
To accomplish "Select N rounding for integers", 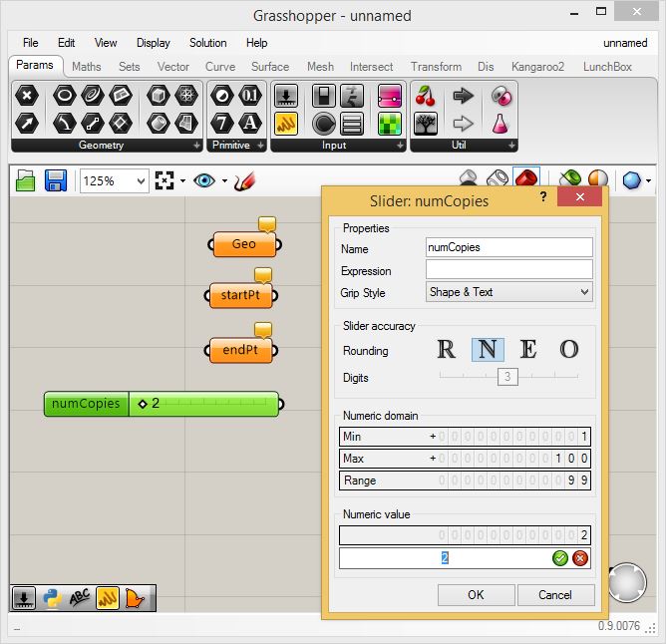I will click(488, 349).
